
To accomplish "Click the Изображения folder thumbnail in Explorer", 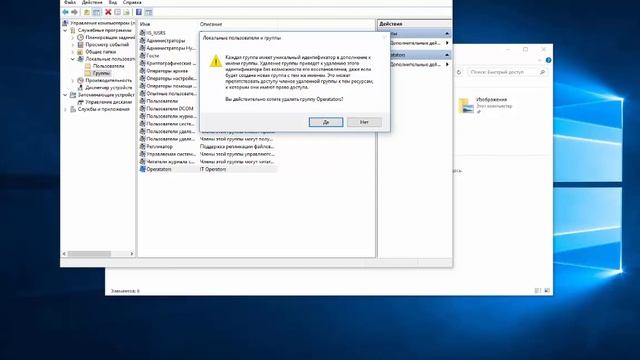I will click(x=466, y=105).
